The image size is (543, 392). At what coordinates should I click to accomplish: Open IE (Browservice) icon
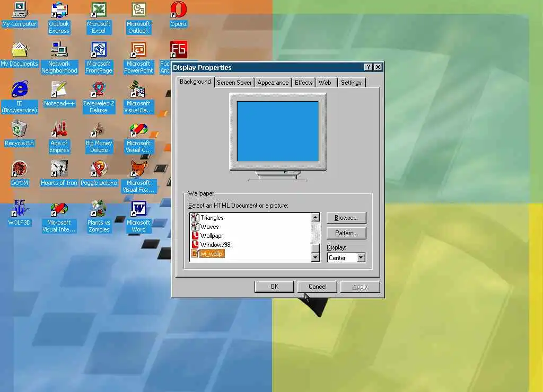[x=20, y=97]
